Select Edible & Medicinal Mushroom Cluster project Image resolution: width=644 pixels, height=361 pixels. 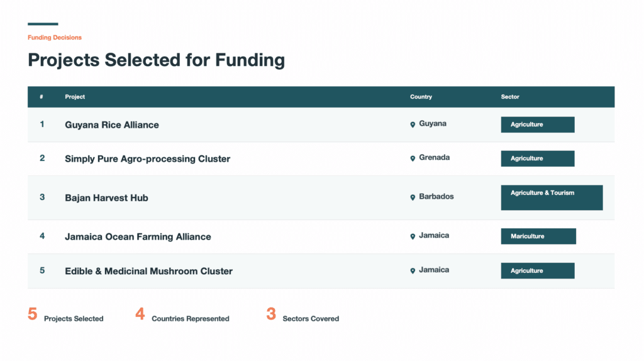[148, 271]
